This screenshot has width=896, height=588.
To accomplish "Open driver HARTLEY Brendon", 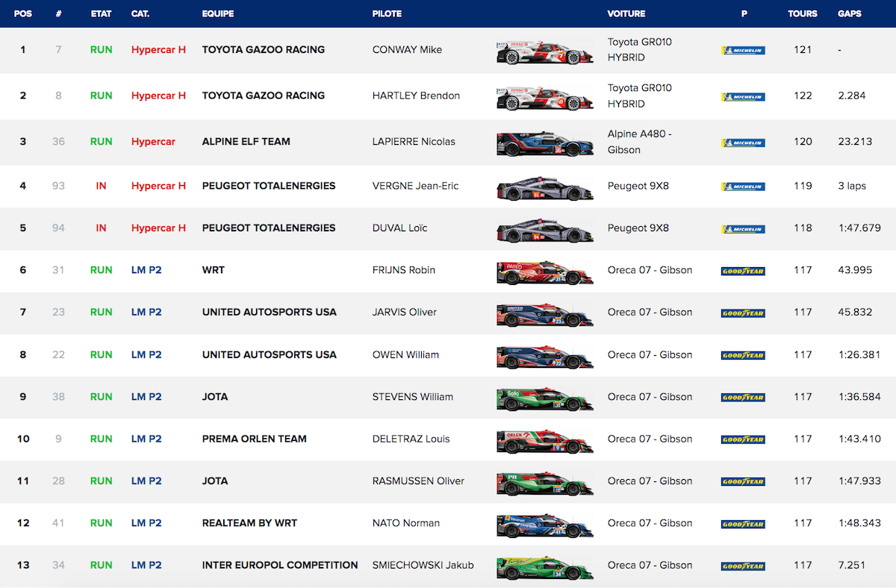I will (x=416, y=96).
